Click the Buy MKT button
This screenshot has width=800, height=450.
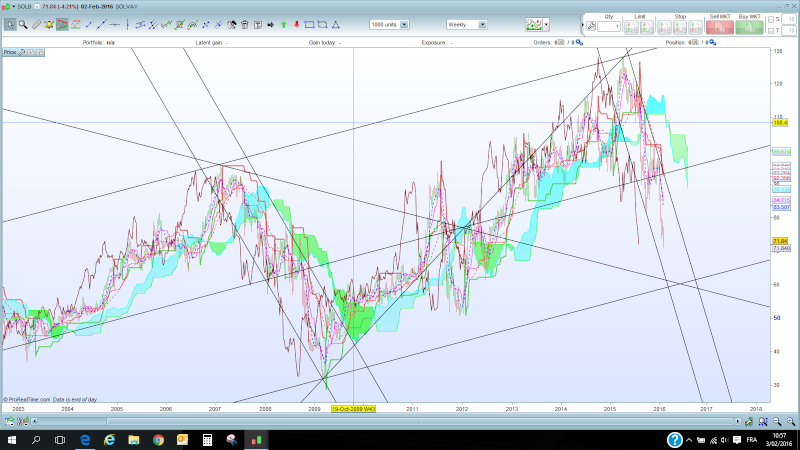pyautogui.click(x=749, y=27)
